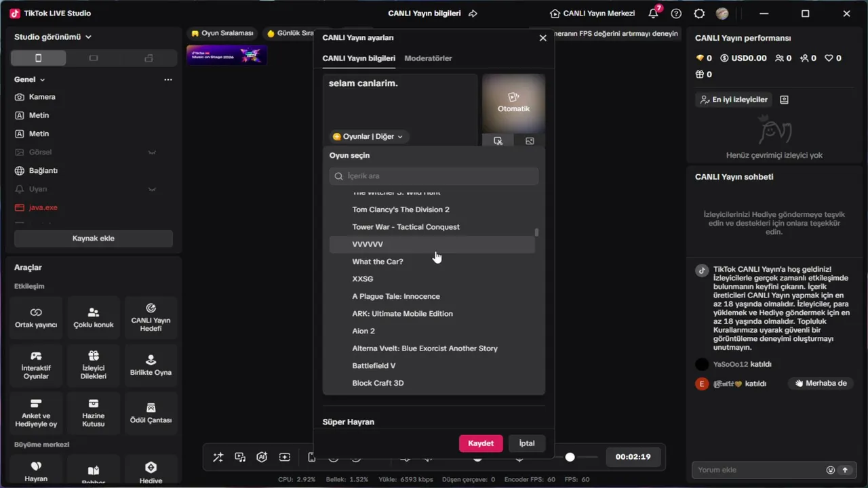Open the settings gear in the title bar

pyautogui.click(x=699, y=14)
